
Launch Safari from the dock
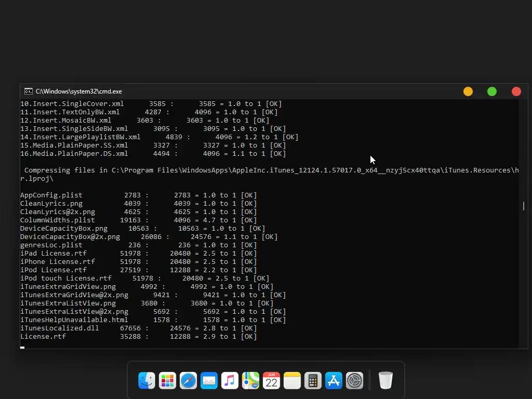(188, 380)
